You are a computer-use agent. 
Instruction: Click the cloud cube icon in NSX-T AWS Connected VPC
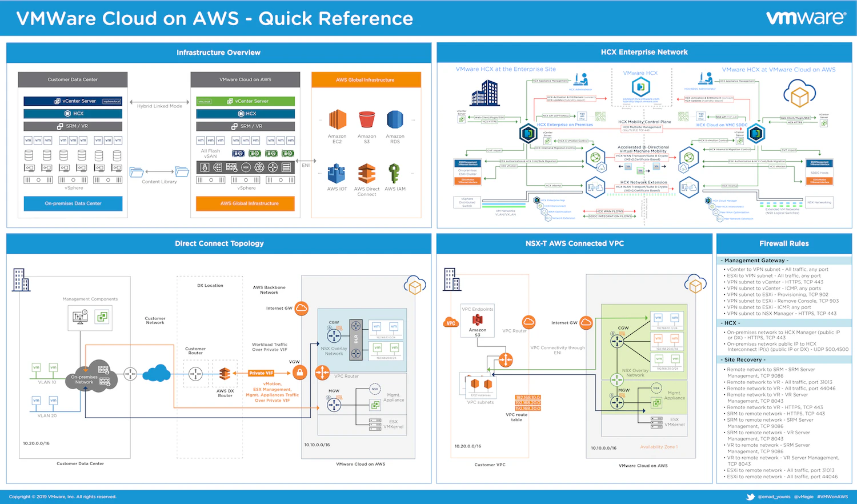click(695, 284)
